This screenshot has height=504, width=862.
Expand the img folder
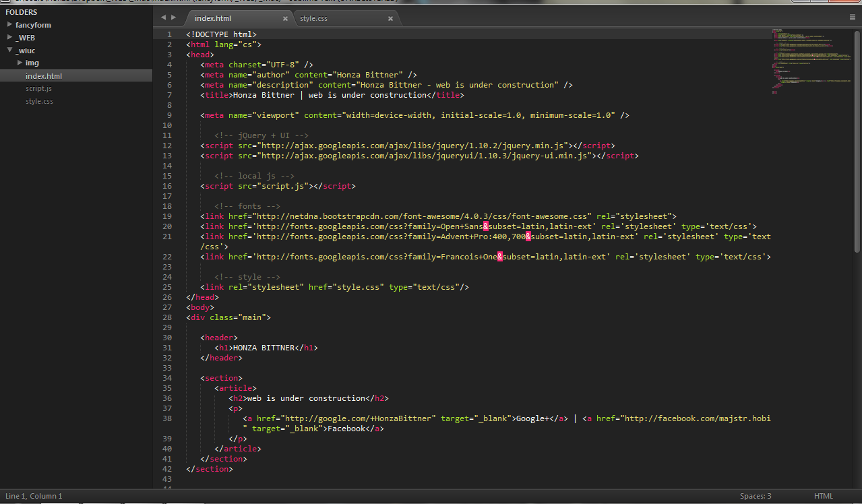click(x=32, y=62)
